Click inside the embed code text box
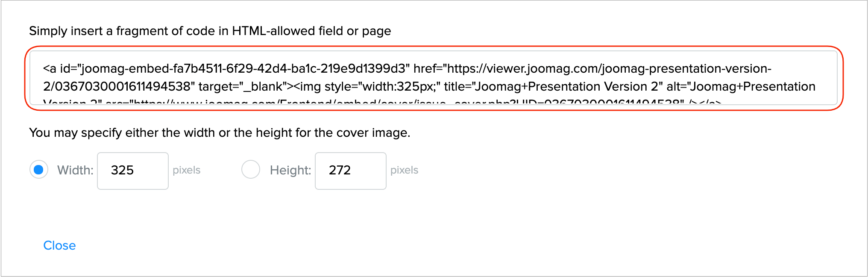 [433, 78]
